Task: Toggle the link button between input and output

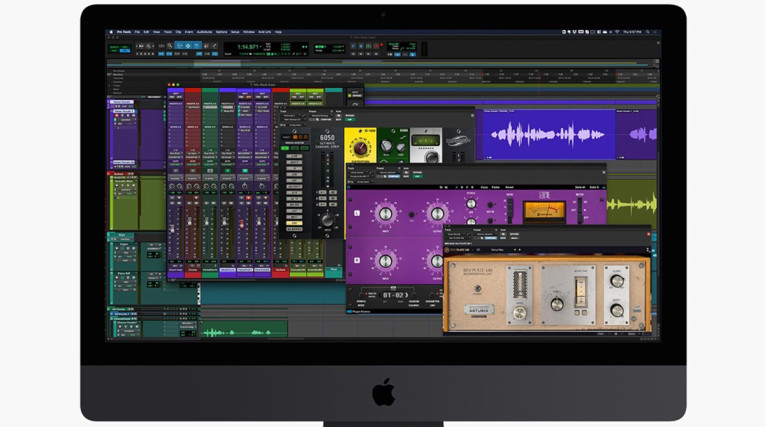Action: click(412, 214)
